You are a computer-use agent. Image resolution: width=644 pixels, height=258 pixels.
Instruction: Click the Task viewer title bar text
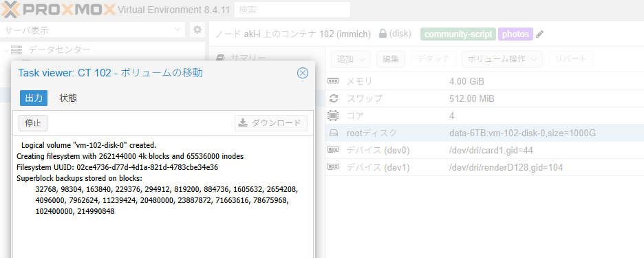click(110, 73)
